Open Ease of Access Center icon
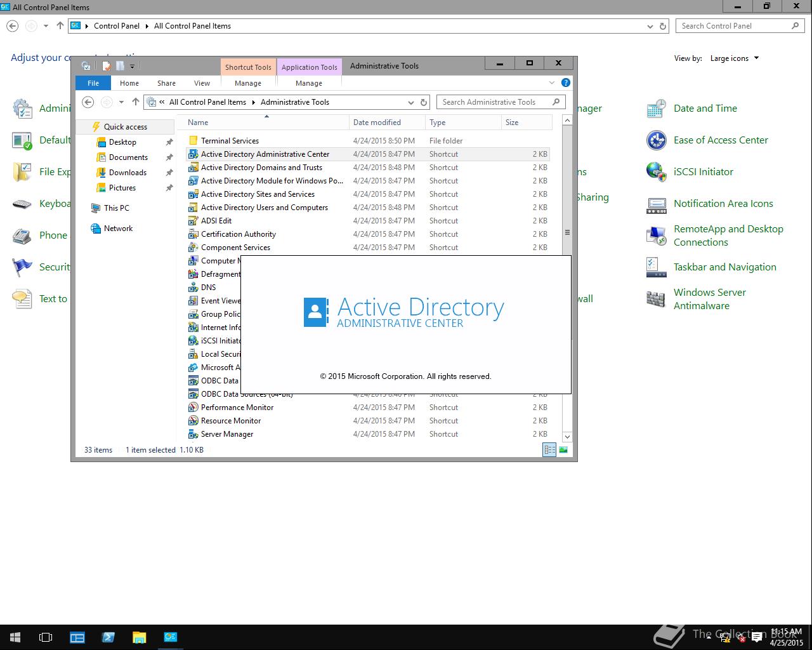812x650 pixels. click(x=657, y=140)
